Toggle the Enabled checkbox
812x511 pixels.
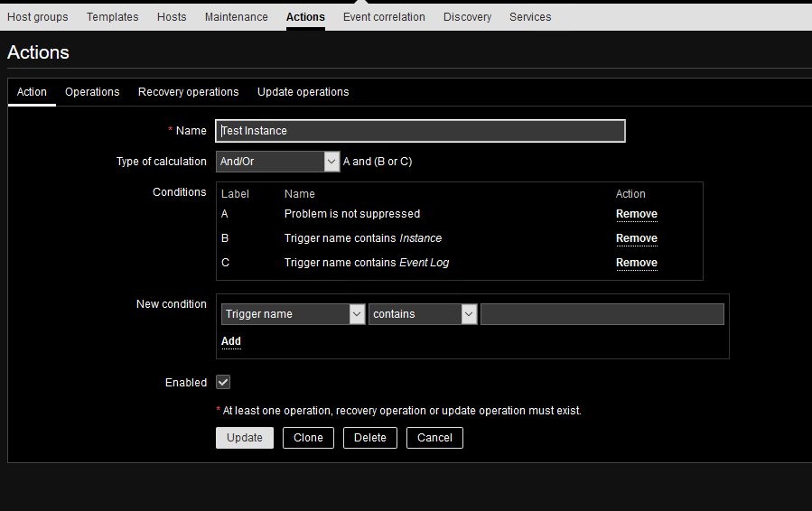(x=223, y=383)
